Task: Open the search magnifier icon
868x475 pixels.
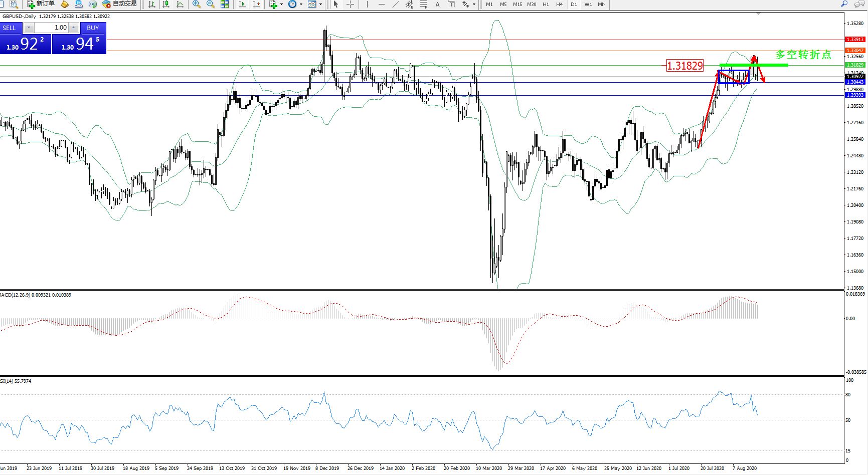Action: (x=844, y=4)
